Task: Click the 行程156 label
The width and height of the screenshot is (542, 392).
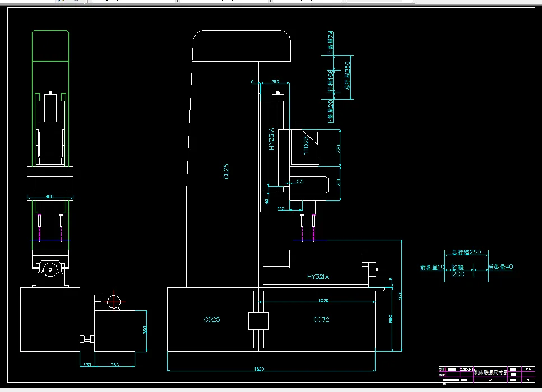Action: 331,80
